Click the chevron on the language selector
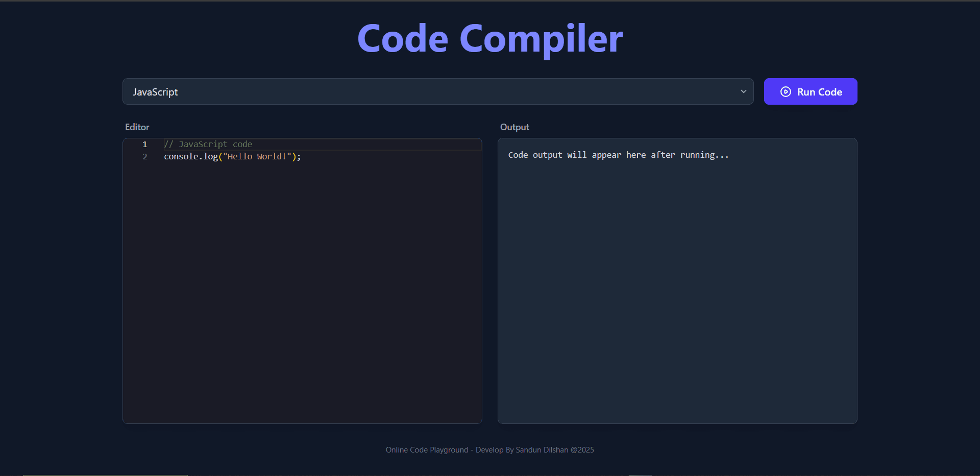Image resolution: width=980 pixels, height=476 pixels. coord(744,91)
